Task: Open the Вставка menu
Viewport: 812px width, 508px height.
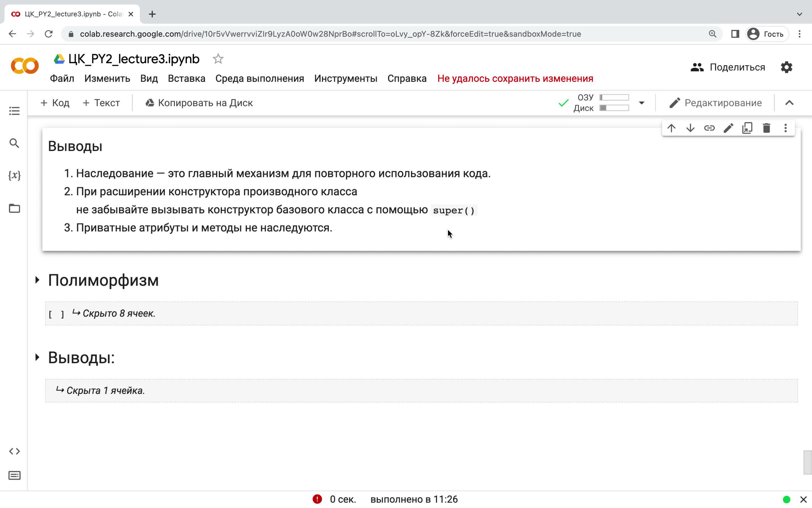Action: click(187, 79)
